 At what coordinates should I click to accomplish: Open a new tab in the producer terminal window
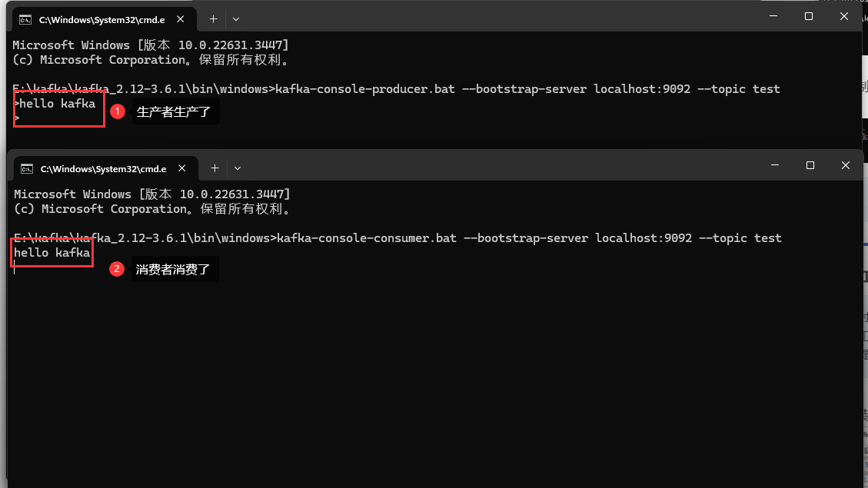[213, 18]
